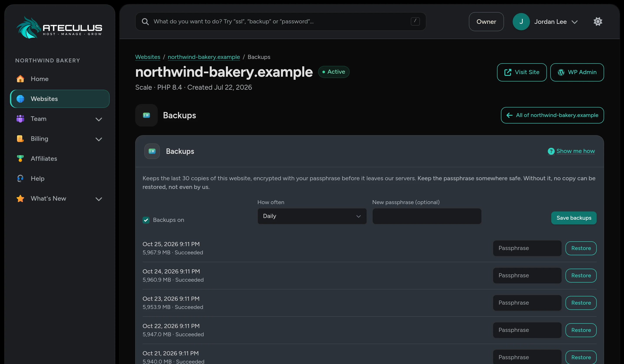Click the WordPress logo in WP Admin
Image resolution: width=624 pixels, height=364 pixels.
coord(561,72)
